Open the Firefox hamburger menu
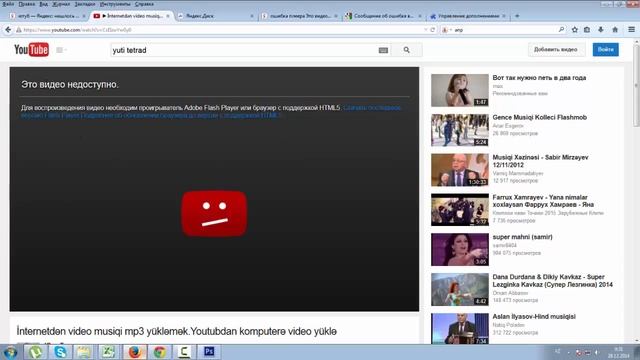This screenshot has height=360, width=640. (x=631, y=29)
